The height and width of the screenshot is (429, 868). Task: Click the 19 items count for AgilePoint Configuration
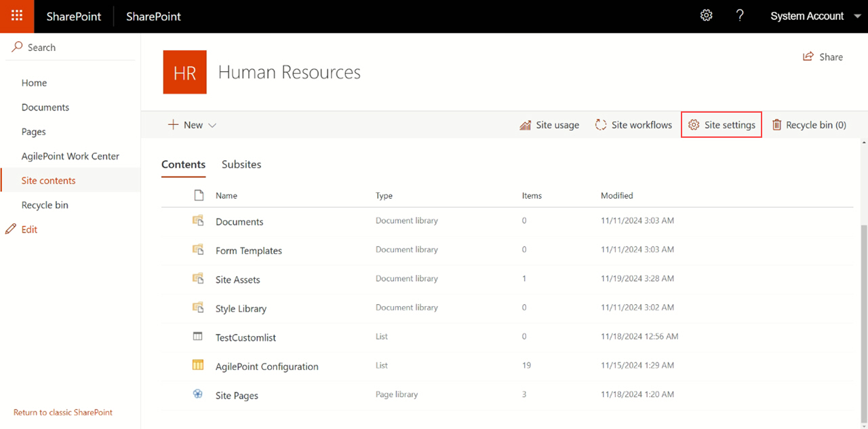[x=526, y=365]
